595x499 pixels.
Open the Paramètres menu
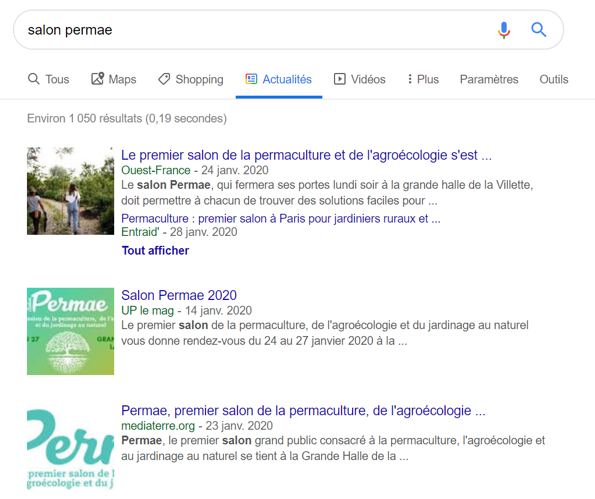pos(489,79)
